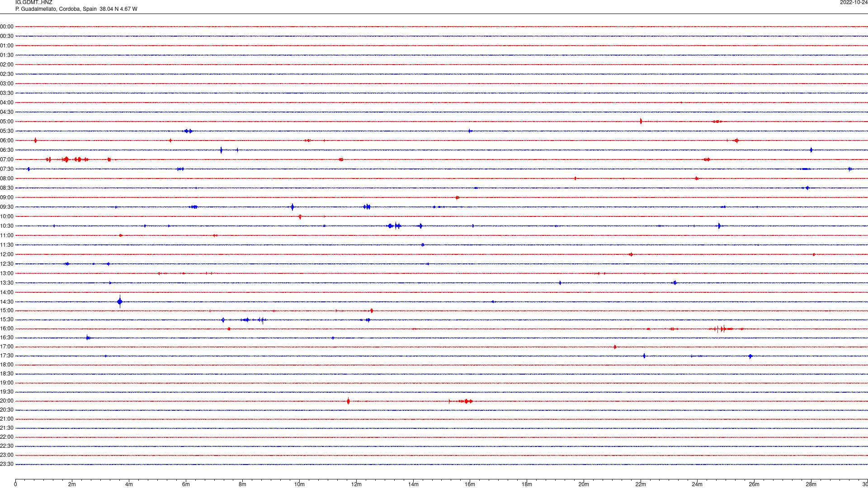Click the 10m axis tick label
Screen dimensions: 868x488
(x=299, y=484)
